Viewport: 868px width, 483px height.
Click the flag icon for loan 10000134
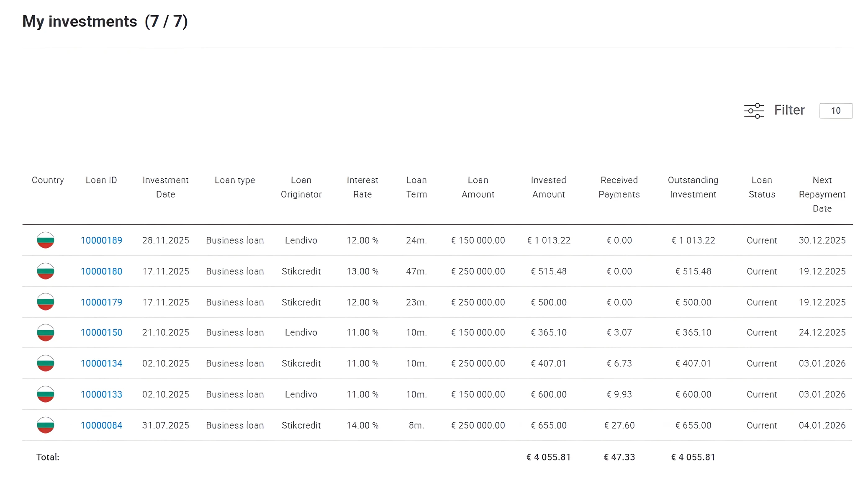[46, 363]
